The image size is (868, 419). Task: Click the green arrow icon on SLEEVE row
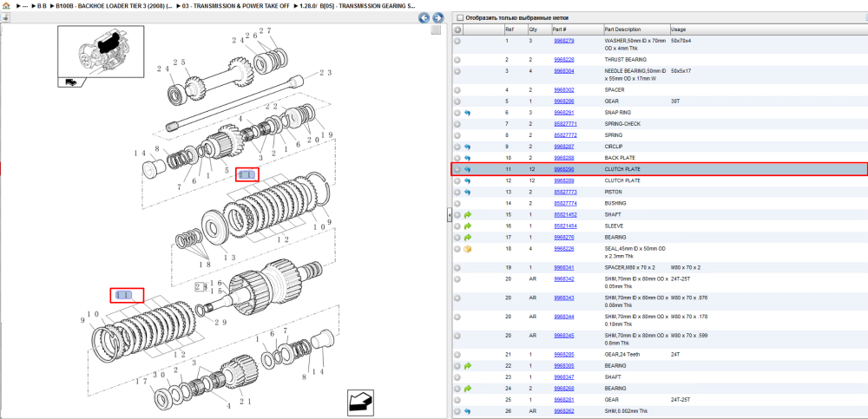[x=467, y=226]
